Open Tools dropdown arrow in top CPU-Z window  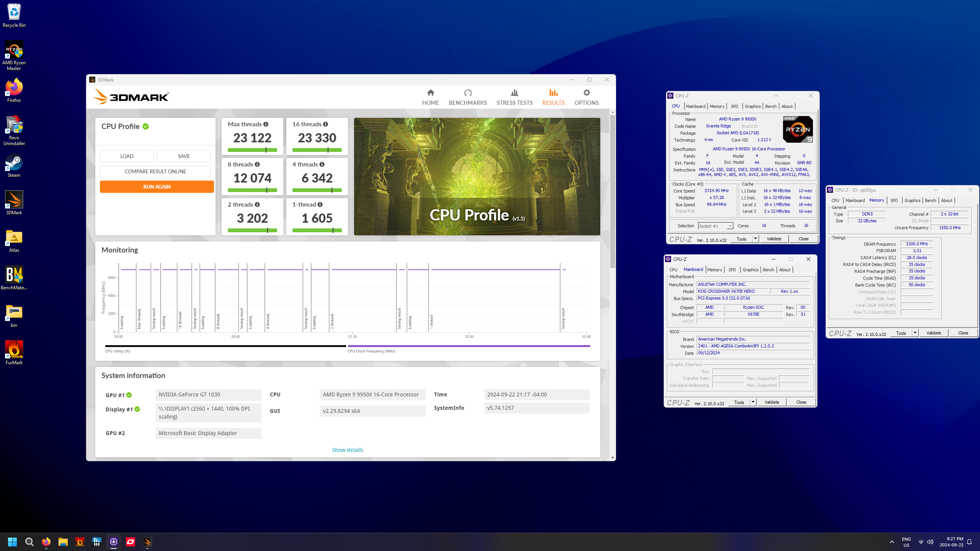[755, 239]
